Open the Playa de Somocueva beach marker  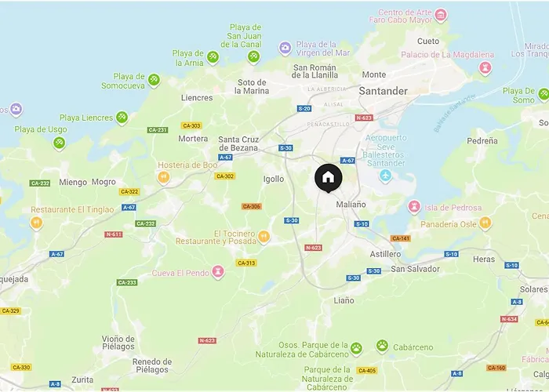154,80
